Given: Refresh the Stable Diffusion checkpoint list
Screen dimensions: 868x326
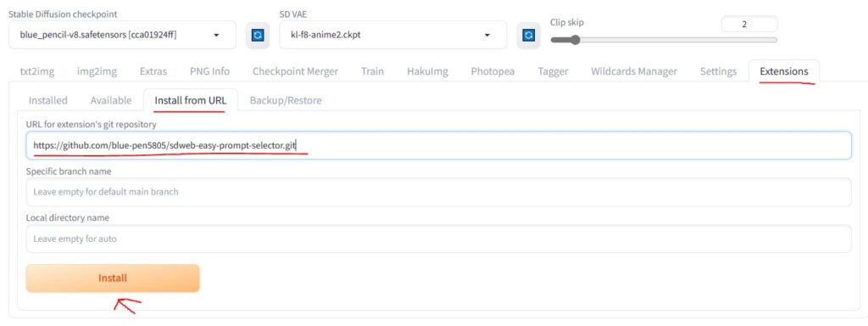Looking at the screenshot, I should (258, 35).
